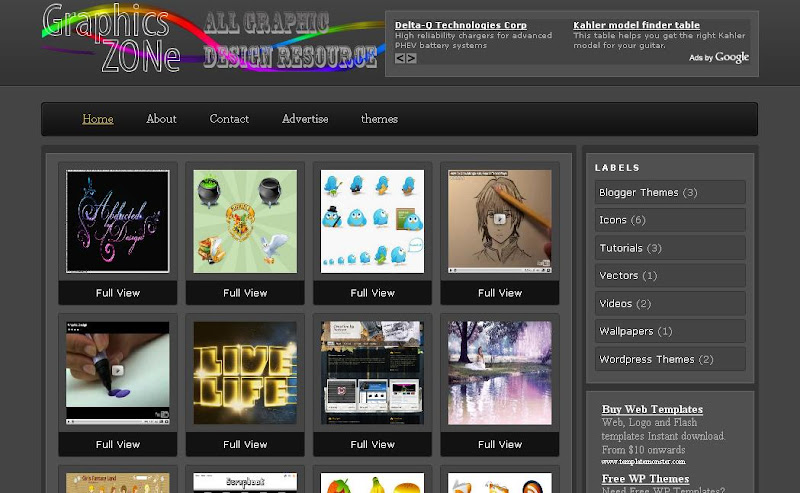Select the Blogger Themes label
This screenshot has width=800, height=493.
point(670,192)
